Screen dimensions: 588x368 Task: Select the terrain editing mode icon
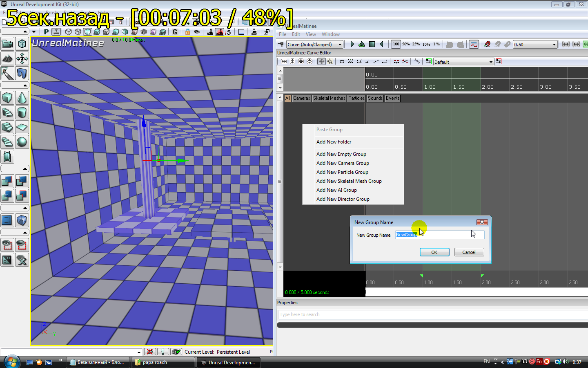7,58
